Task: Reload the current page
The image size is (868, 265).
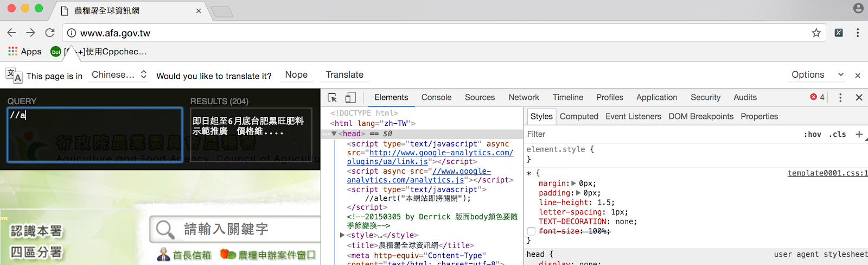Action: pos(49,33)
